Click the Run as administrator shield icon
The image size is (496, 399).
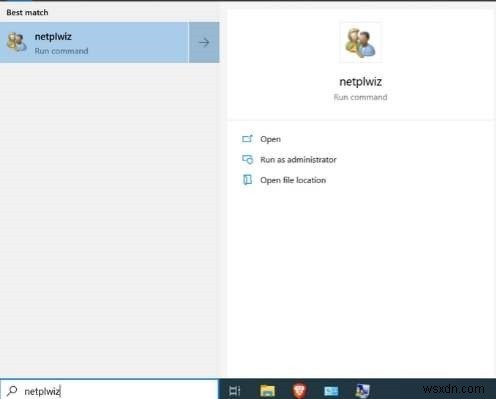[247, 159]
